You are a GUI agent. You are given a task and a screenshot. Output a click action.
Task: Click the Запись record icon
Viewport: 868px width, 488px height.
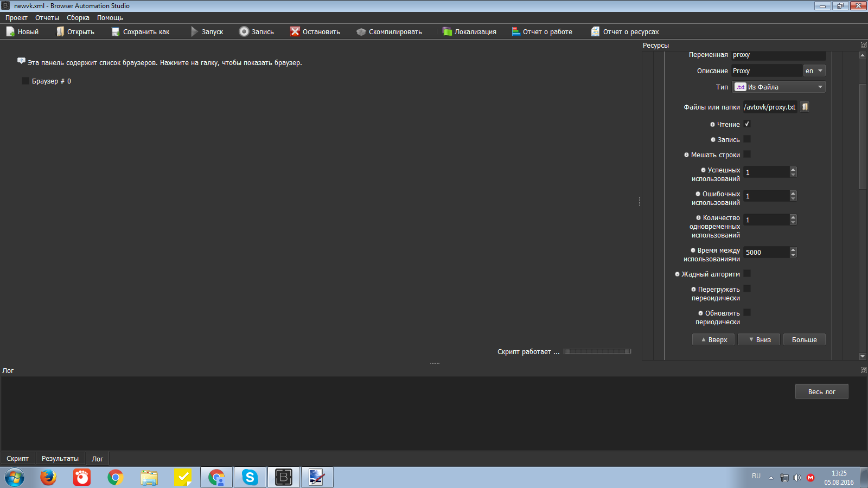[x=244, y=31]
